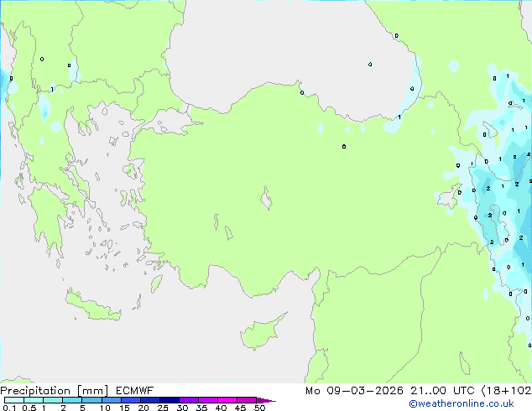
Task: Click the 45–50 mm legend swatch
Action: point(247,400)
